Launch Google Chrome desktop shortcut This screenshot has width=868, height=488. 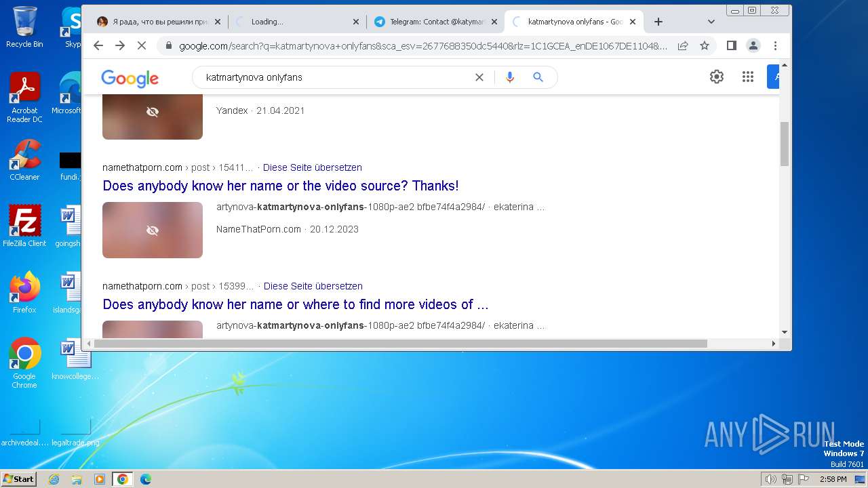pyautogui.click(x=24, y=363)
